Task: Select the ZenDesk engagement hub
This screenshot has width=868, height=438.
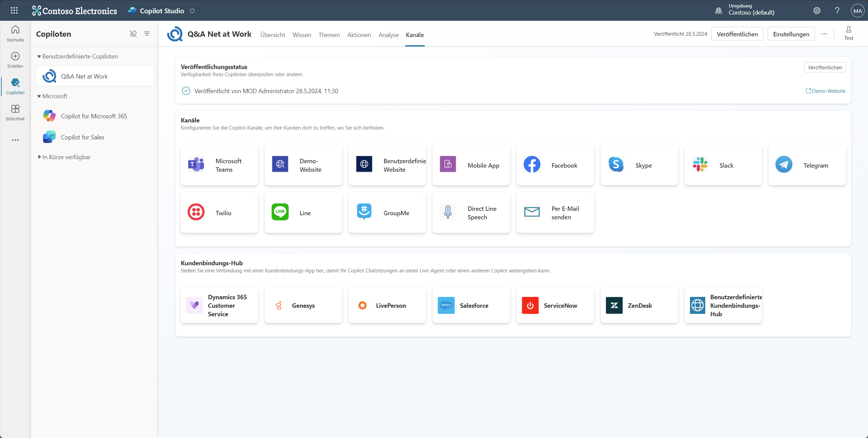Action: coord(639,305)
